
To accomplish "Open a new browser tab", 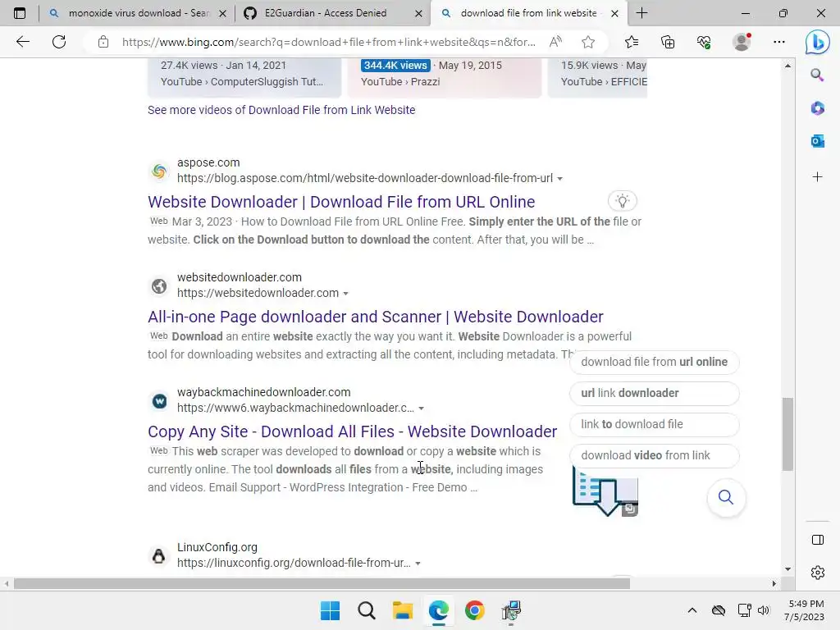I will [641, 13].
